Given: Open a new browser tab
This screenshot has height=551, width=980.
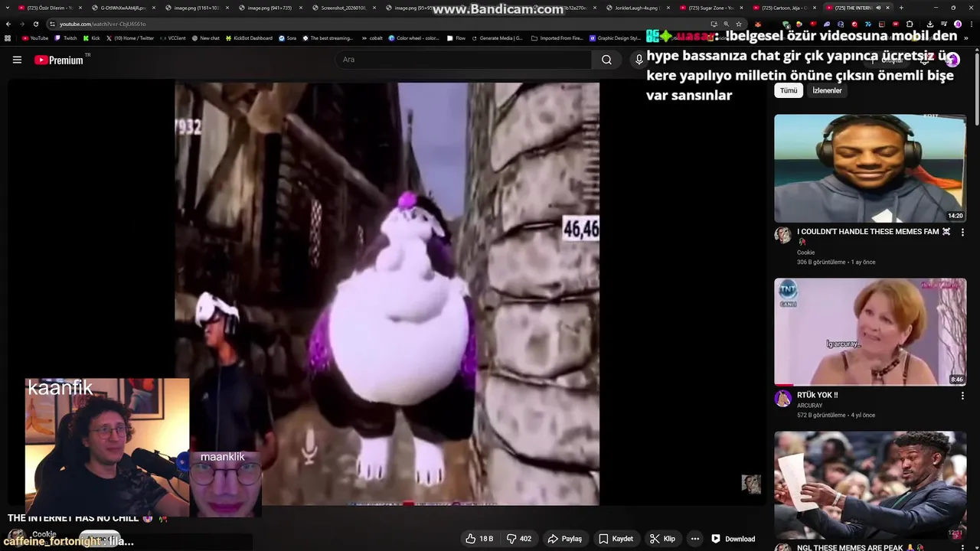Looking at the screenshot, I should [x=901, y=8].
